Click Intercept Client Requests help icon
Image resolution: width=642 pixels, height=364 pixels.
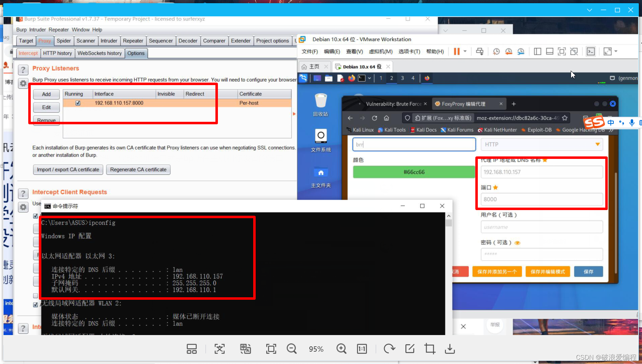point(23,193)
